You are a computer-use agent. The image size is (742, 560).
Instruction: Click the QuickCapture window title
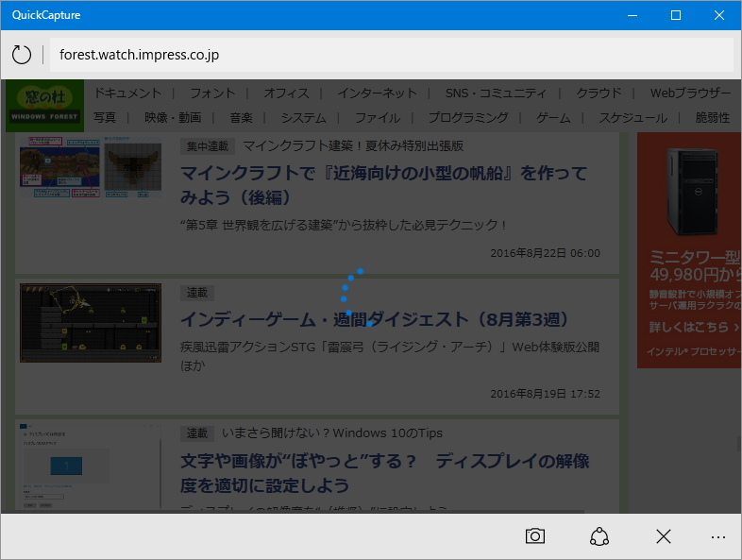46,15
